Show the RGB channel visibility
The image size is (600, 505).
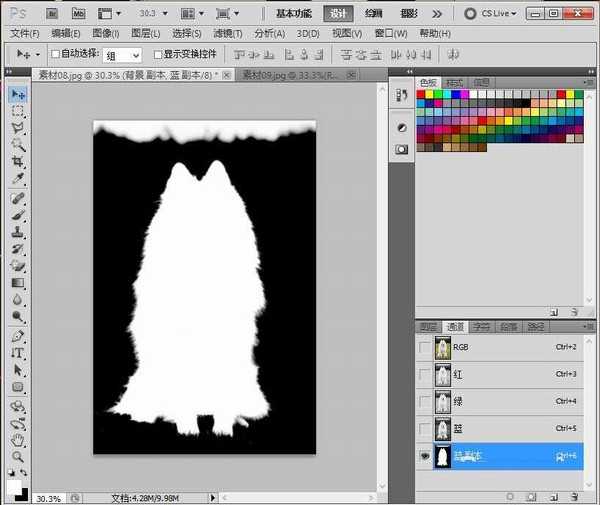point(425,347)
